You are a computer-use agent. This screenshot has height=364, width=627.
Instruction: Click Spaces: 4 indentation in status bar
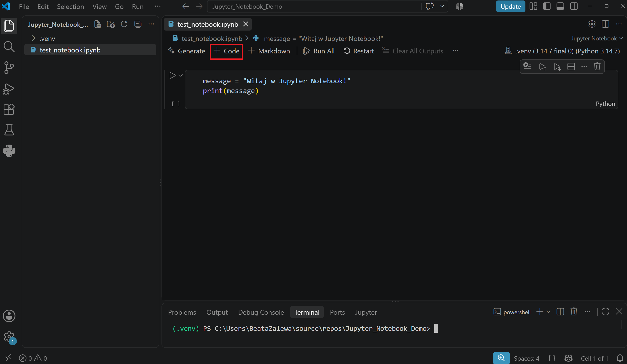pos(526,358)
